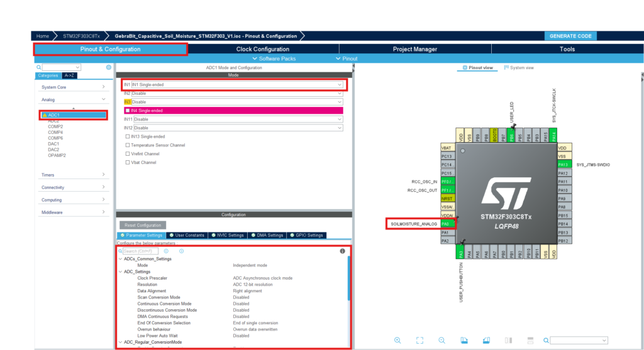This screenshot has width=644, height=350.
Task: Enable the Temperature Sensor Channel checkbox
Action: pos(127,145)
